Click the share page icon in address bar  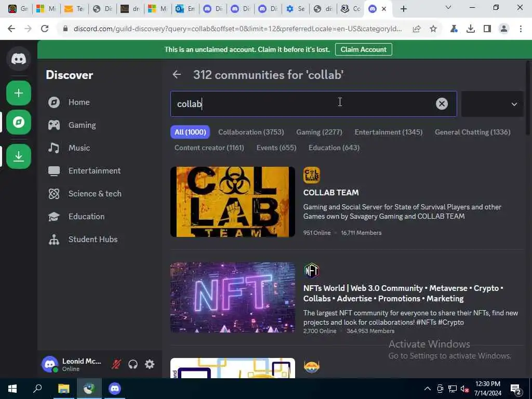point(417,29)
